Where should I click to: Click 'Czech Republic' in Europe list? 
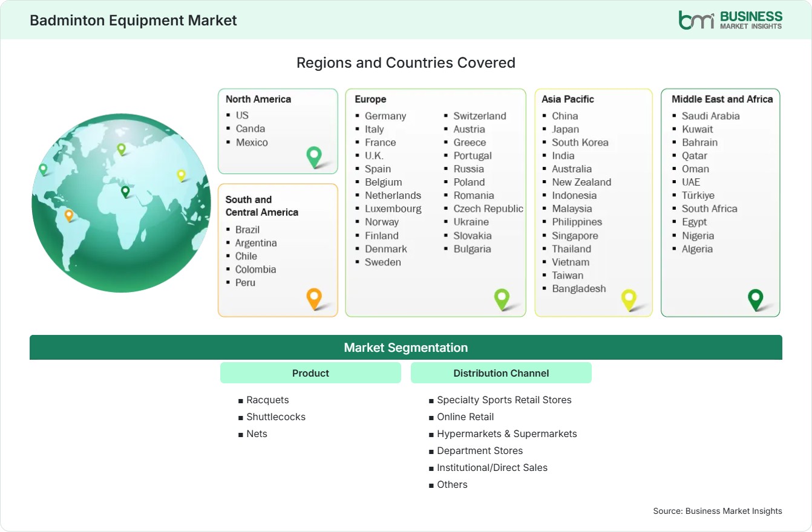point(488,209)
